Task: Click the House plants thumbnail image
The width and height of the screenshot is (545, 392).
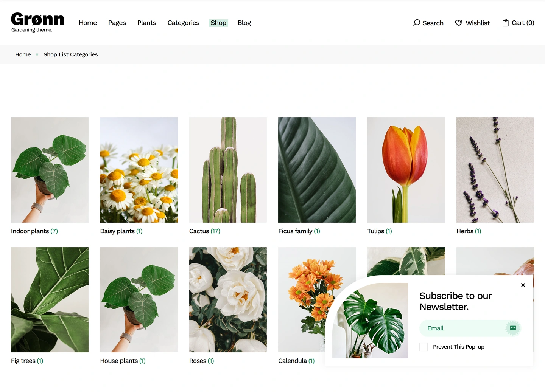Action: 139,300
